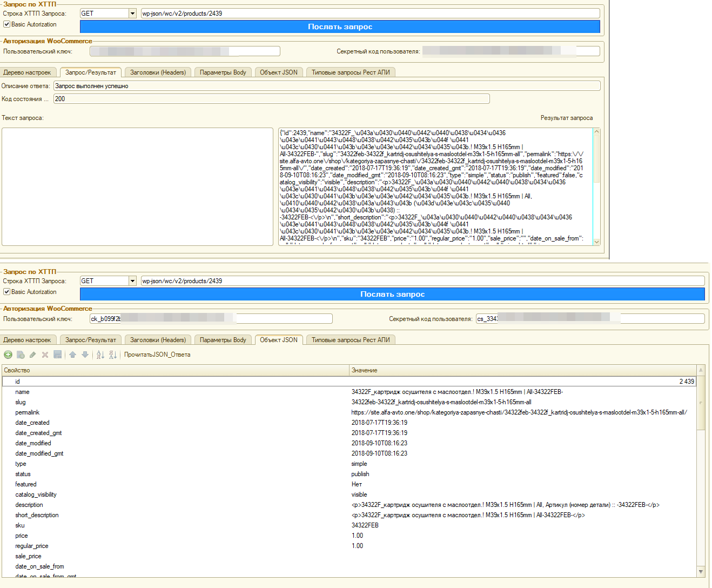Select the name property row
712x588 pixels.
click(x=349, y=392)
